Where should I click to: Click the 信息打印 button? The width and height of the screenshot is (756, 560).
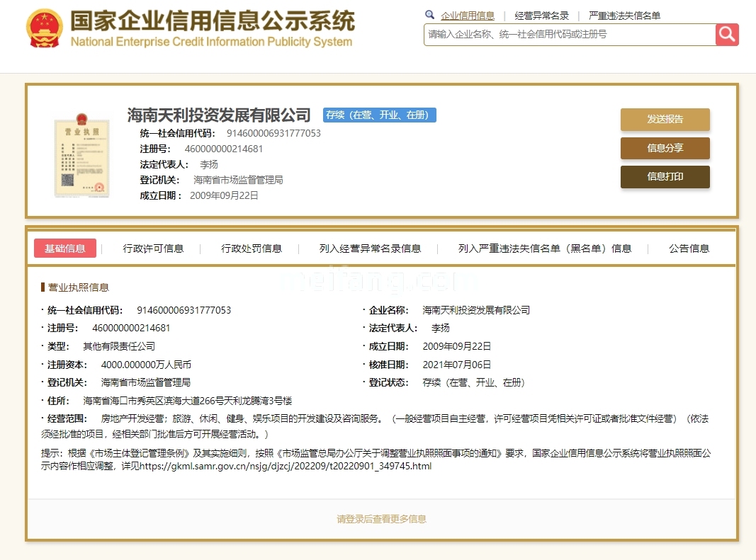click(665, 177)
